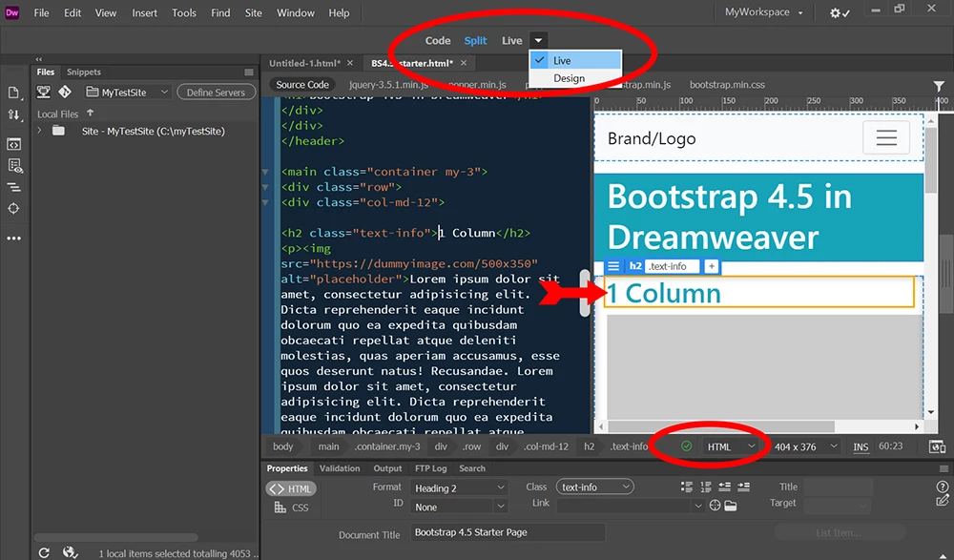Click the element display sandwich icon beside h2 tag

[613, 266]
